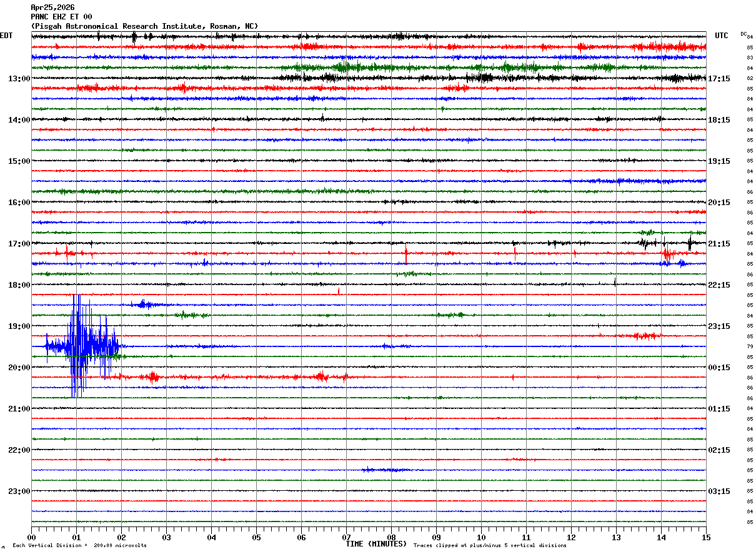Click the 23:15 UTC time label

(719, 326)
